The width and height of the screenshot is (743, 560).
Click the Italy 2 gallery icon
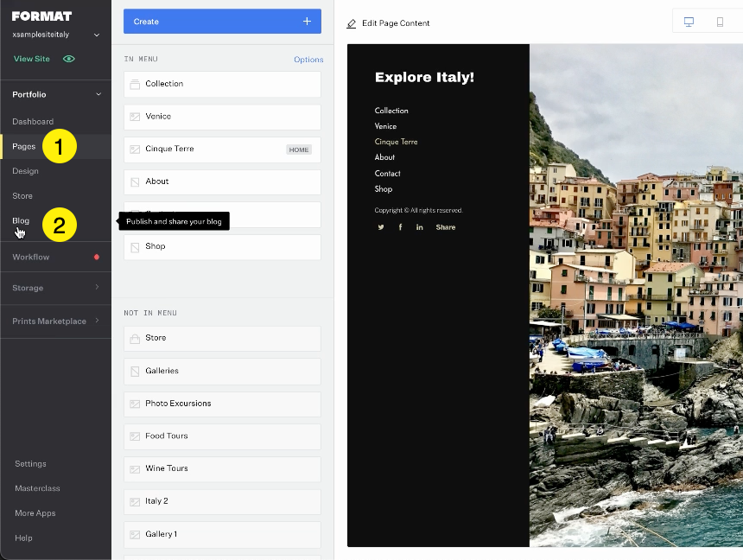[x=135, y=502]
